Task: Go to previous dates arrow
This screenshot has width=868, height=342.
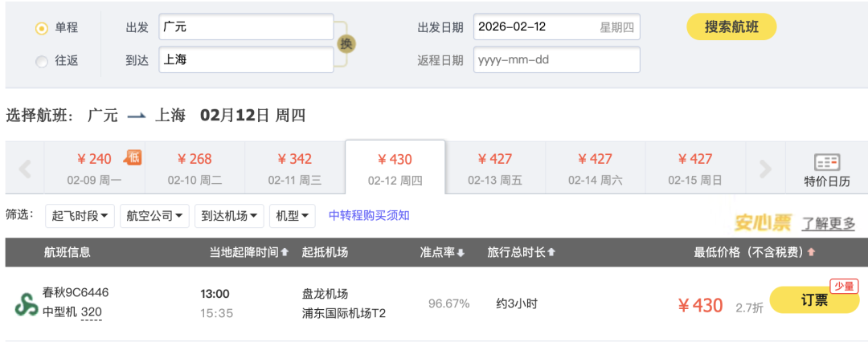Action: [24, 169]
